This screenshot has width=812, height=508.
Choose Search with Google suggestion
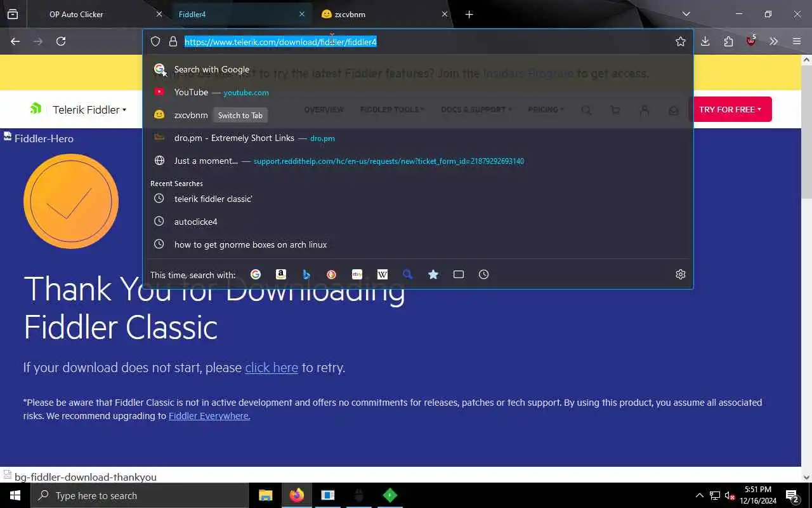pyautogui.click(x=418, y=69)
